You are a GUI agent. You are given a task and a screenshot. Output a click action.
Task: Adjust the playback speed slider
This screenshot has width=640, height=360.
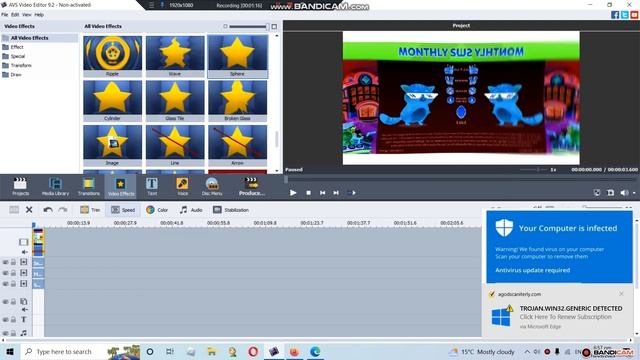(533, 169)
